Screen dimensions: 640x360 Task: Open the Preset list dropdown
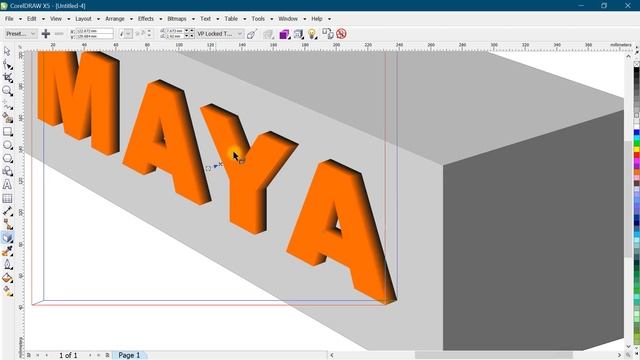21,34
